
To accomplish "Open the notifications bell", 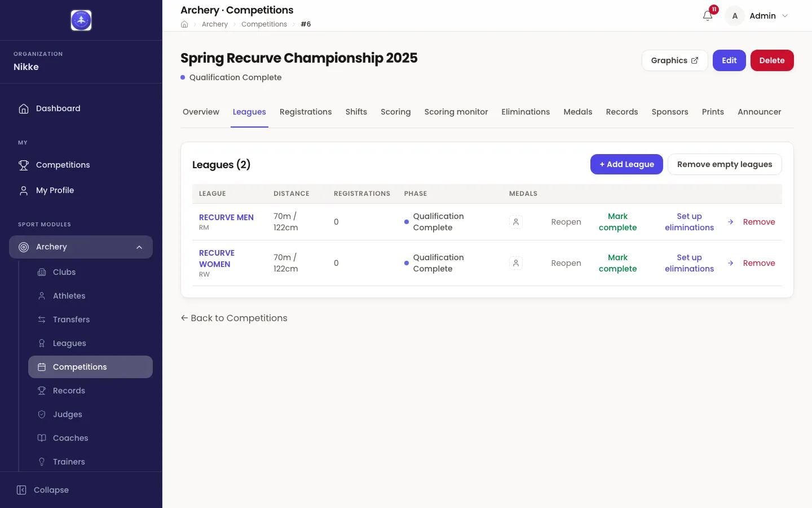I will coord(708,16).
